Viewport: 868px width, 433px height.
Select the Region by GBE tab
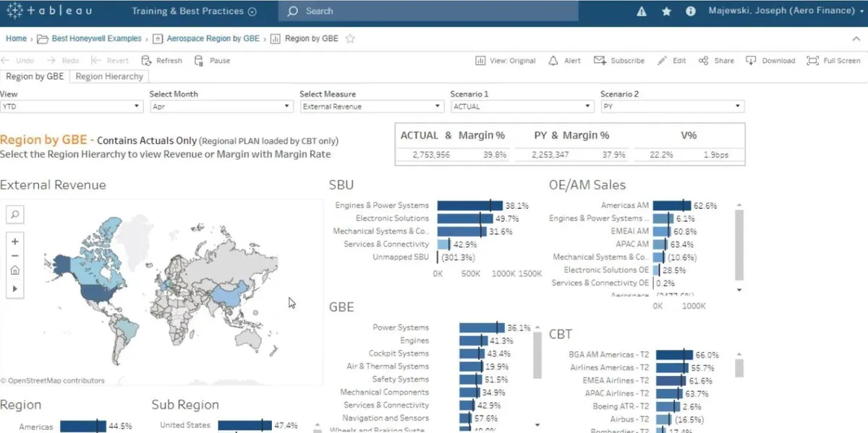[35, 77]
